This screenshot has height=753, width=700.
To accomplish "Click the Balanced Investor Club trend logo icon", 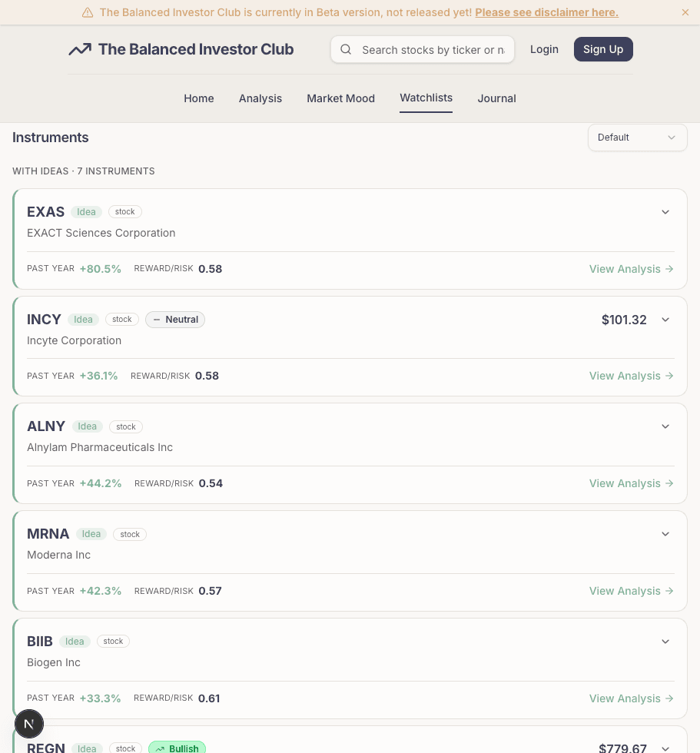I will click(x=79, y=50).
